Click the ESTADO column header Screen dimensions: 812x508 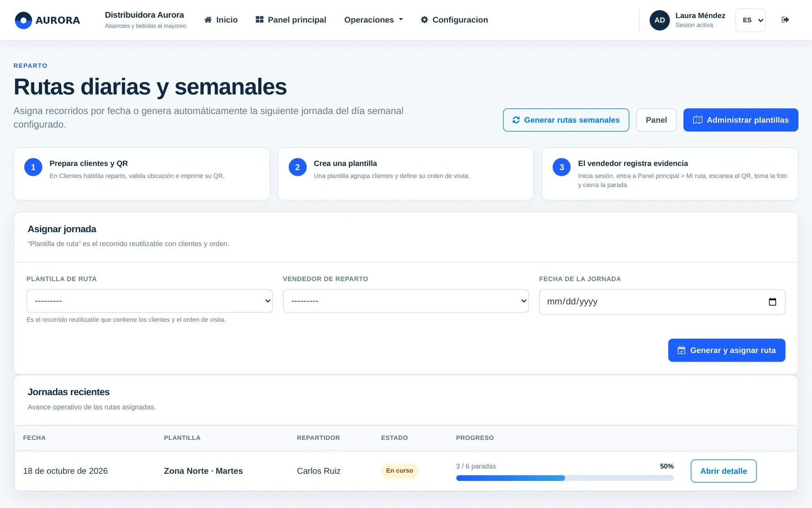tap(394, 438)
